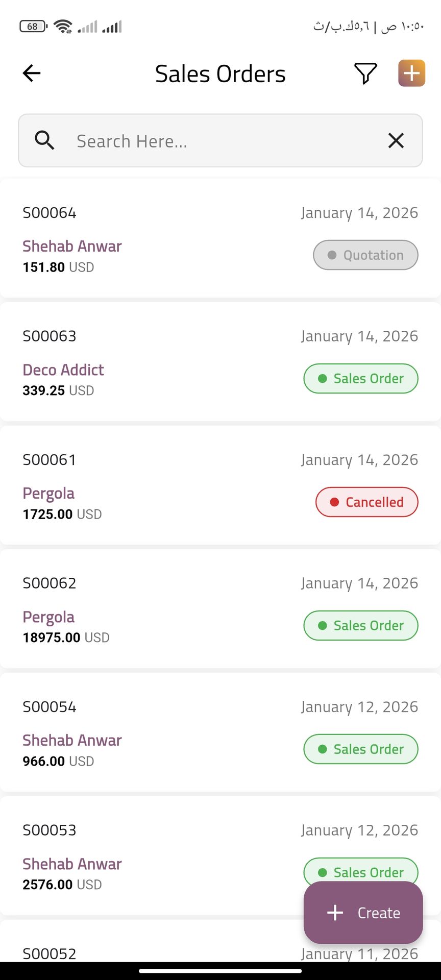Tap Cancelled badge on order S00061
441x980 pixels.
(x=366, y=502)
